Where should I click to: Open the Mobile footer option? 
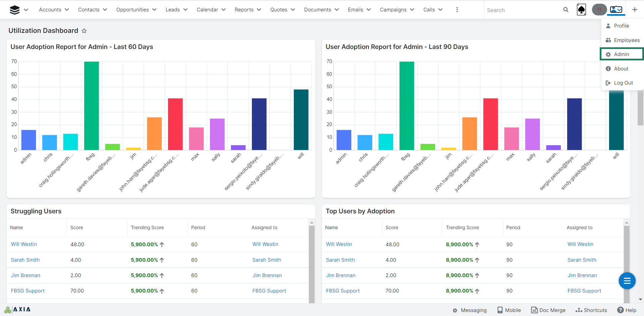pyautogui.click(x=509, y=310)
